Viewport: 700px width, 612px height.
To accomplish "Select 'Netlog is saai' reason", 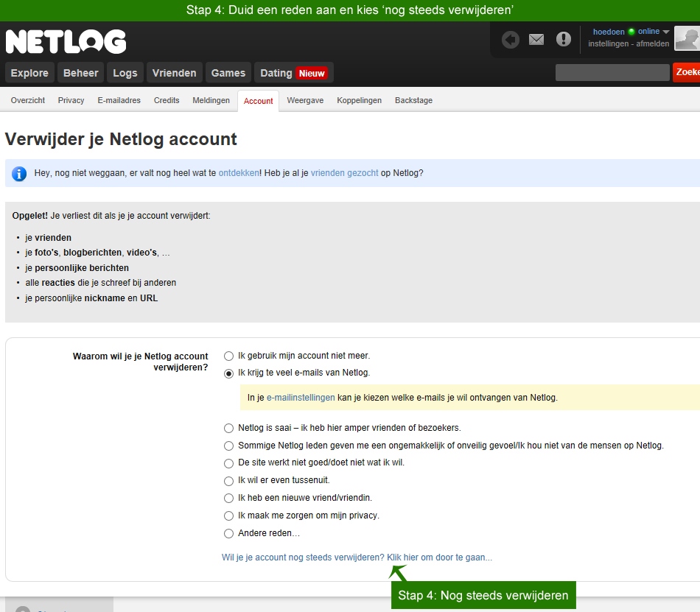I will click(228, 428).
